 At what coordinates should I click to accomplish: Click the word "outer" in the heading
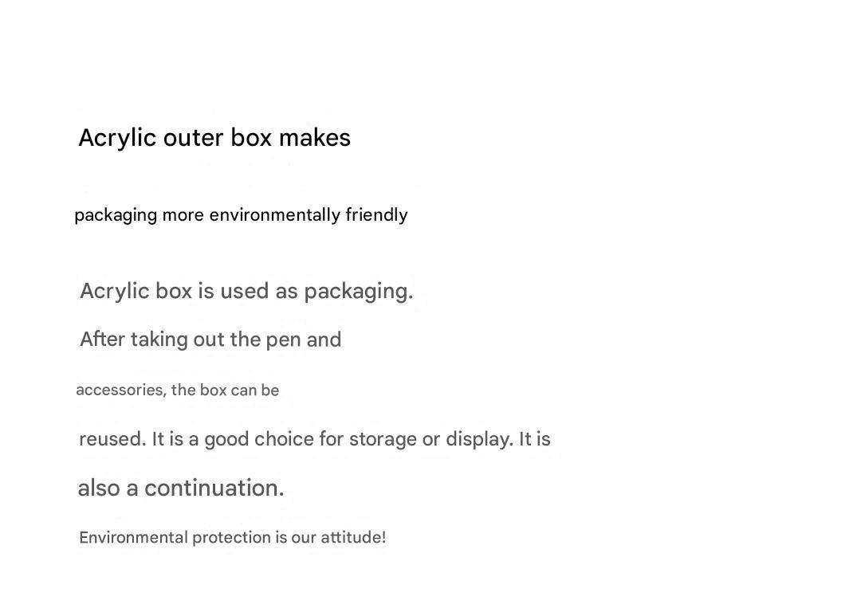tap(194, 138)
